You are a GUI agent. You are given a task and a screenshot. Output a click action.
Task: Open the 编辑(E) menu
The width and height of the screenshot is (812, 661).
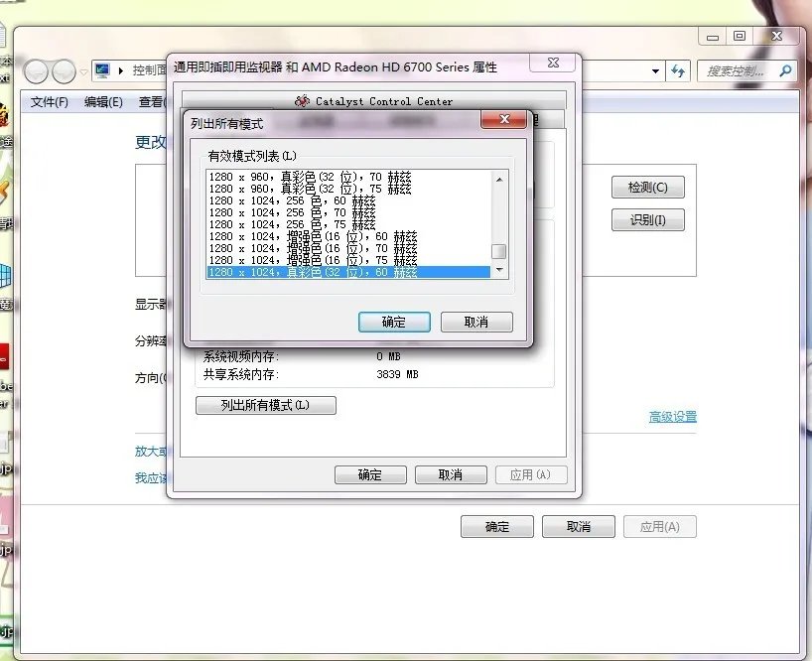tap(103, 102)
